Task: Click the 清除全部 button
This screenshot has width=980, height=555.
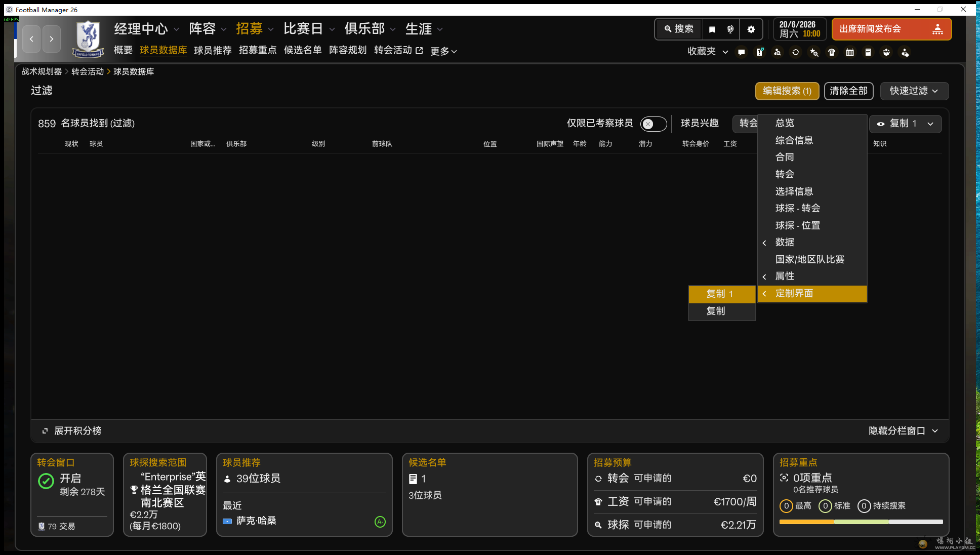Action: (848, 91)
